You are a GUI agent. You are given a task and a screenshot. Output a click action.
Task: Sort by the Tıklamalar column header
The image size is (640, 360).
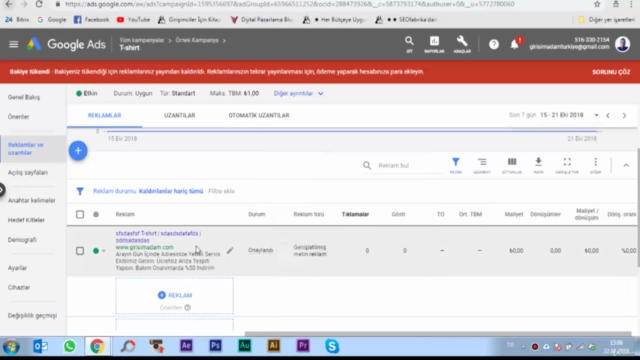tap(356, 214)
